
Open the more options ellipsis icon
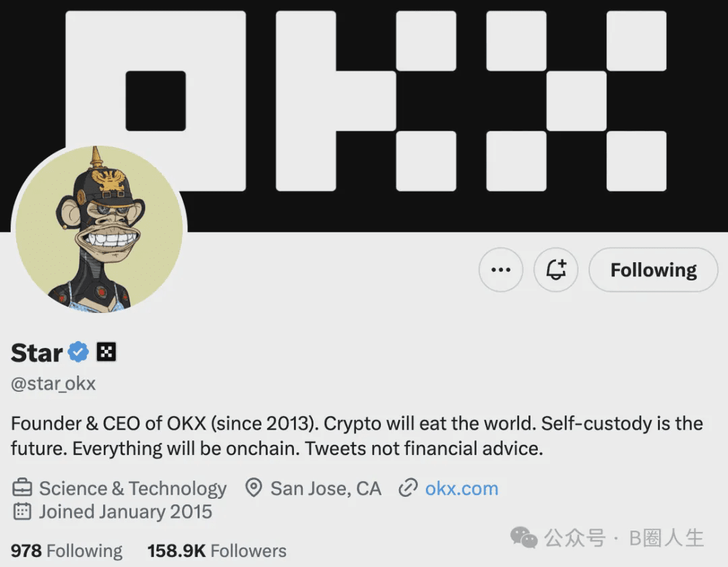click(501, 270)
